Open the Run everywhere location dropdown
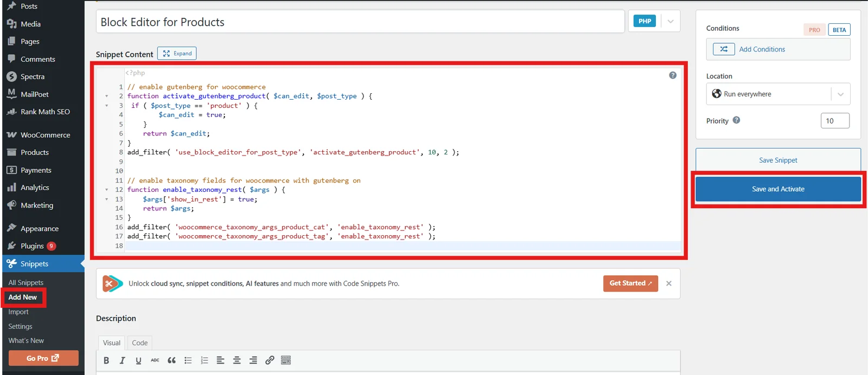This screenshot has width=868, height=375. (840, 94)
